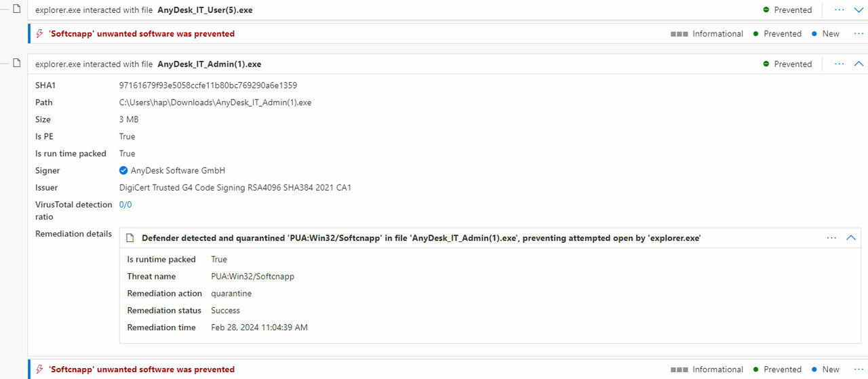
Task: Open more options in Remediation details header
Action: click(831, 238)
